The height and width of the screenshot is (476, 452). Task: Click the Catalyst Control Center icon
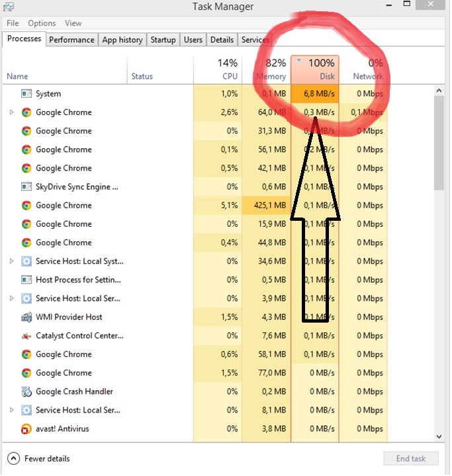[x=26, y=336]
